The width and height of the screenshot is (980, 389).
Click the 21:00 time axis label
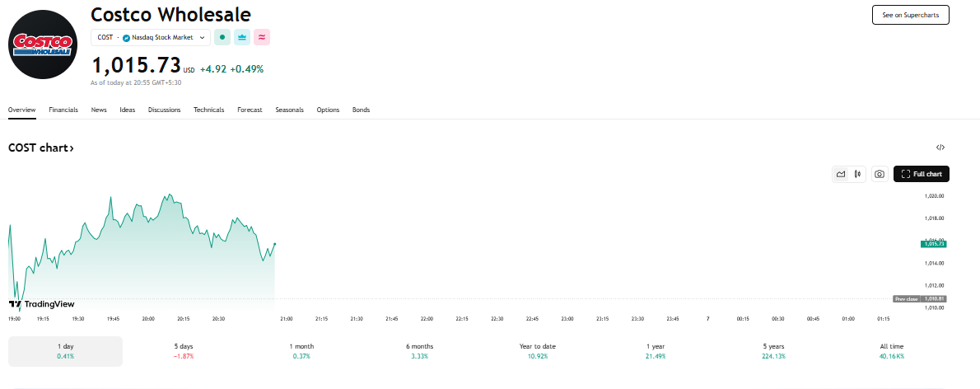pyautogui.click(x=287, y=319)
